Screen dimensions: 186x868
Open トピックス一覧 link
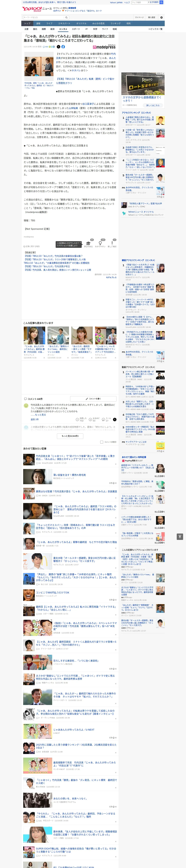(156, 29)
